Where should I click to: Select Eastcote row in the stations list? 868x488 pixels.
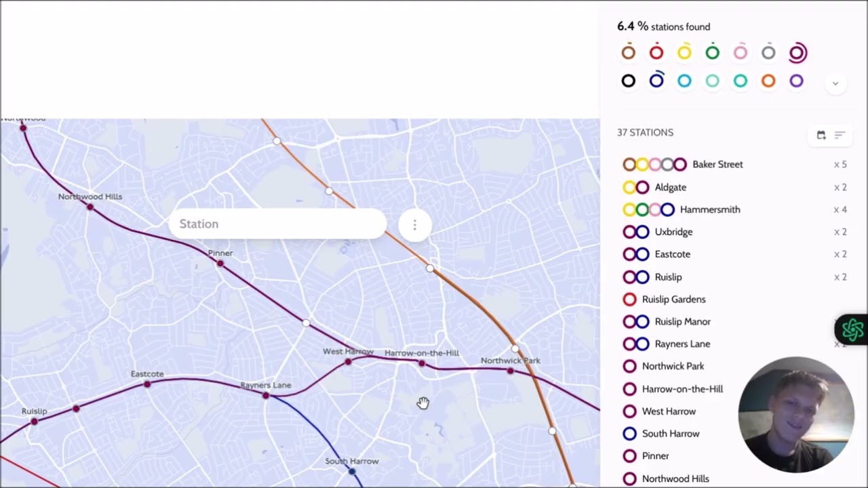tap(735, 254)
